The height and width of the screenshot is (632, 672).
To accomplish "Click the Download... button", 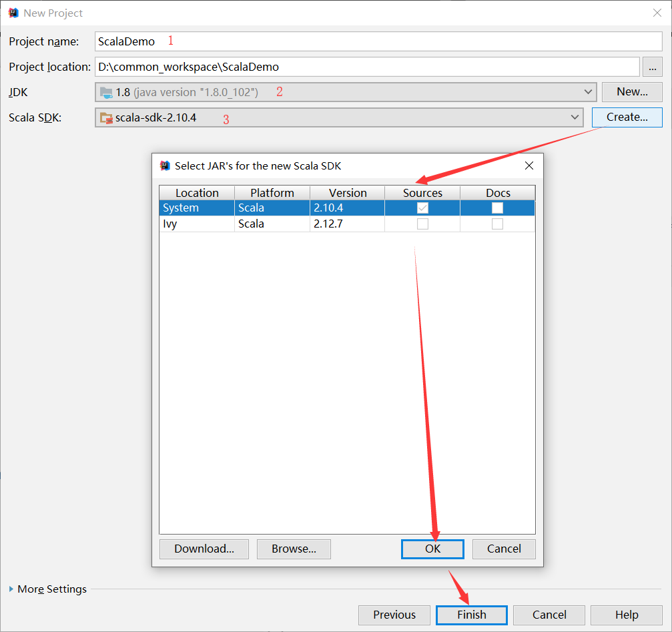I will (204, 549).
